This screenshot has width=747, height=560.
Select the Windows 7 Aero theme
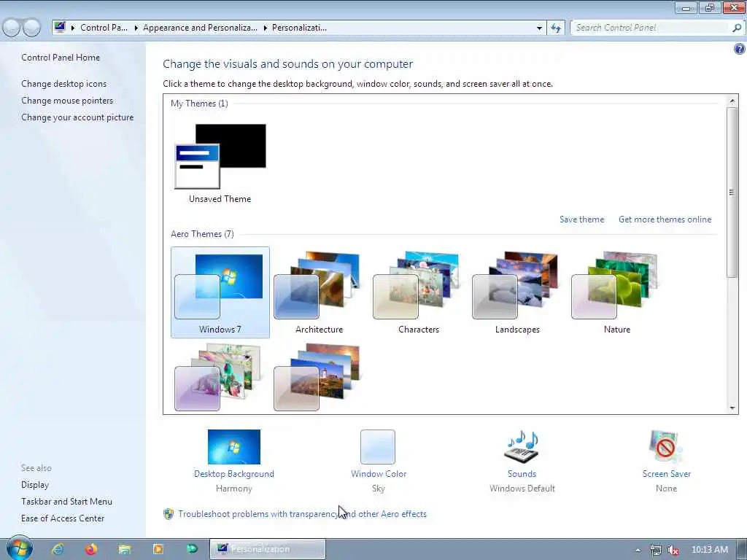coord(220,292)
